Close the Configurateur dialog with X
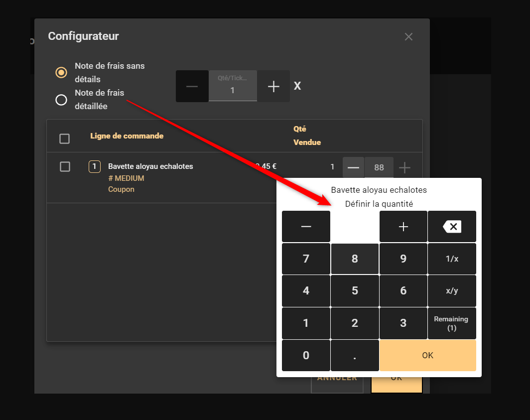The width and height of the screenshot is (530, 420). (x=408, y=37)
